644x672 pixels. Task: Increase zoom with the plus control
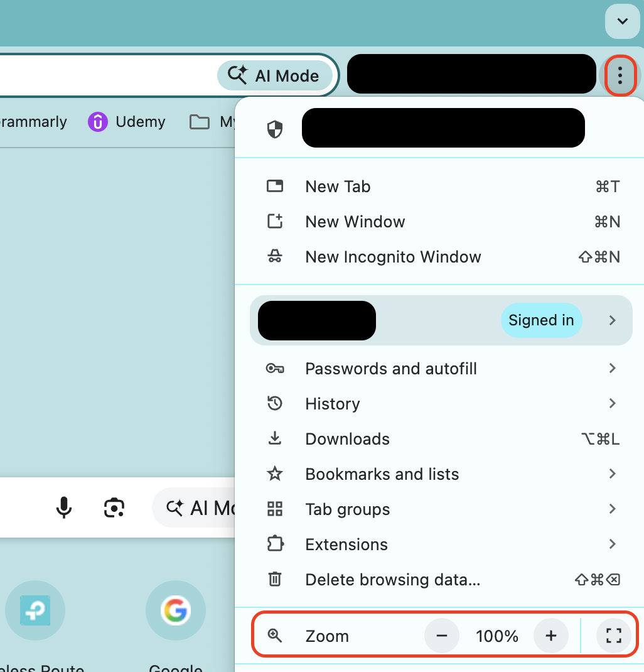[x=550, y=636]
